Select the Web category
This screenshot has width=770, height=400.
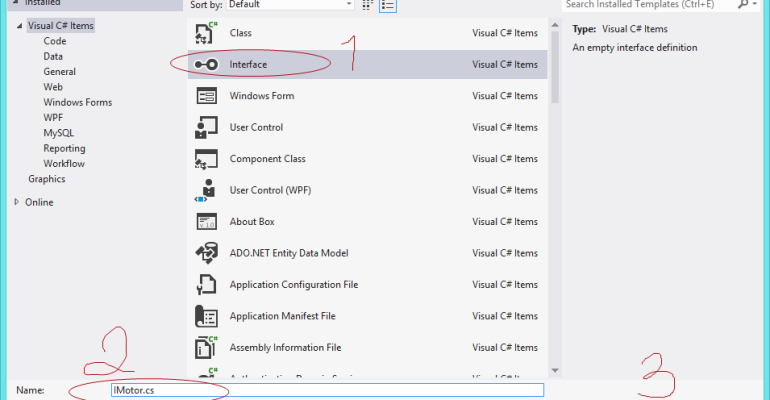click(x=53, y=87)
